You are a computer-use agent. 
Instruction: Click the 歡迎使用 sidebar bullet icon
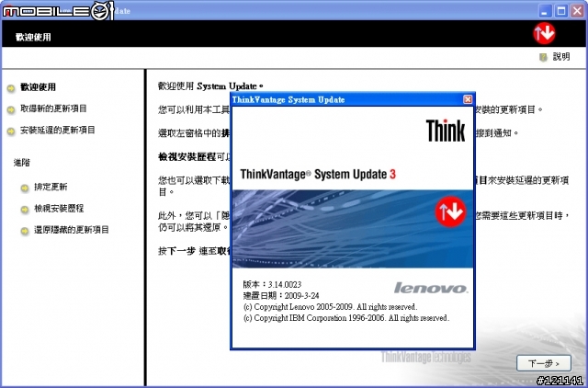coord(11,88)
